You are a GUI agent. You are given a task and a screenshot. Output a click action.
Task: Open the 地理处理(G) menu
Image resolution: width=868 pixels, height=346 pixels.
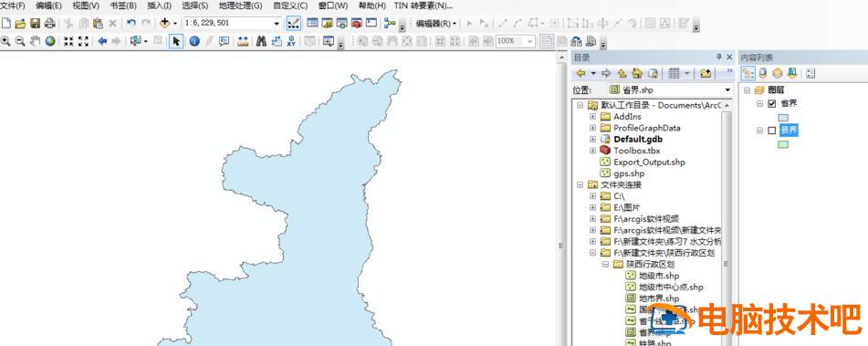point(240,6)
